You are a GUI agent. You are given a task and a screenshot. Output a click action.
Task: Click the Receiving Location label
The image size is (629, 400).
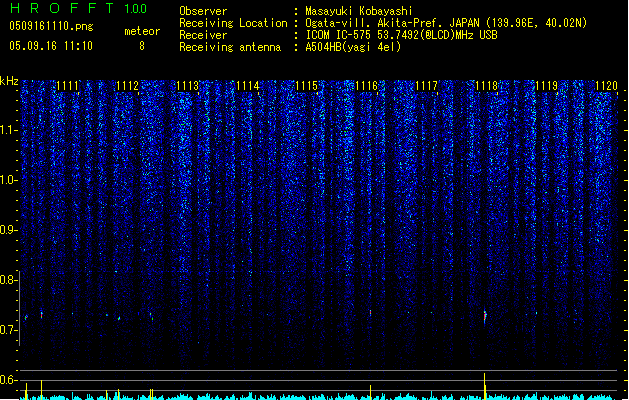[233, 23]
